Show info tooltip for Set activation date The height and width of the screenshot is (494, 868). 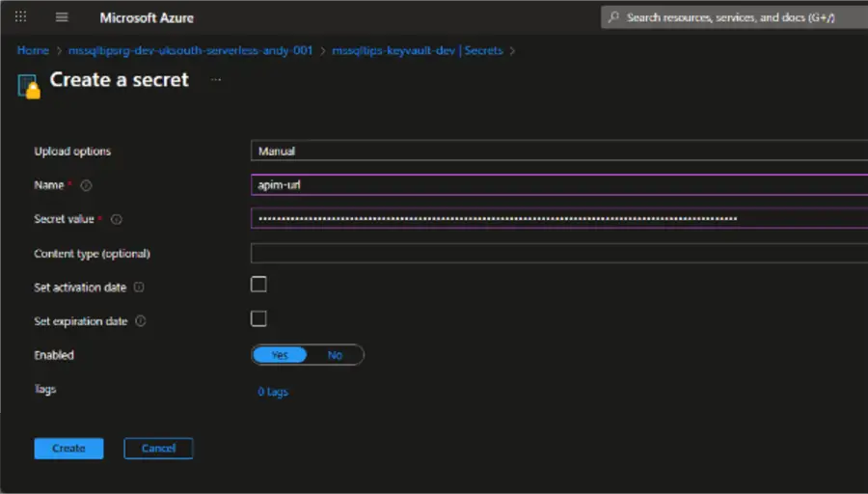pyautogui.click(x=139, y=287)
